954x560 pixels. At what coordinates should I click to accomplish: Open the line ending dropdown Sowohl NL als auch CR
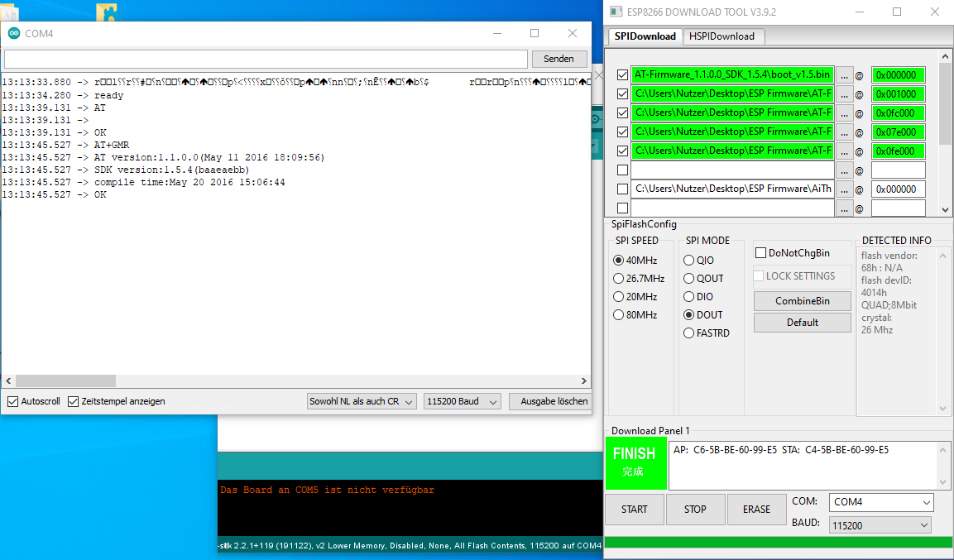[362, 401]
